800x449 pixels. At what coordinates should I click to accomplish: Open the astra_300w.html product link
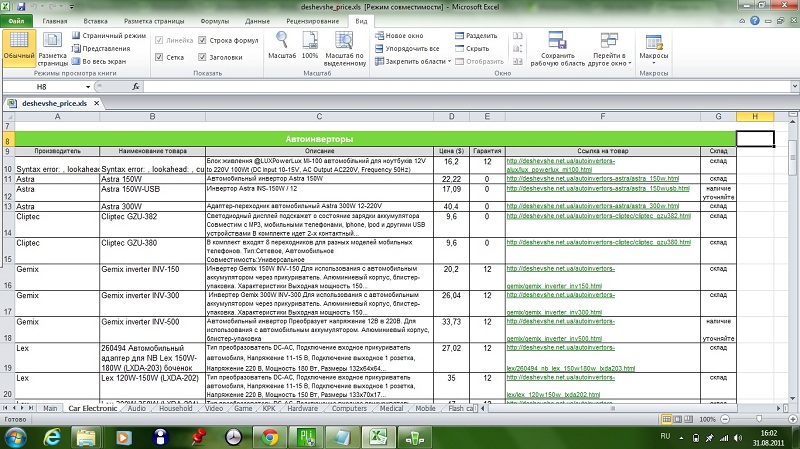click(593, 206)
